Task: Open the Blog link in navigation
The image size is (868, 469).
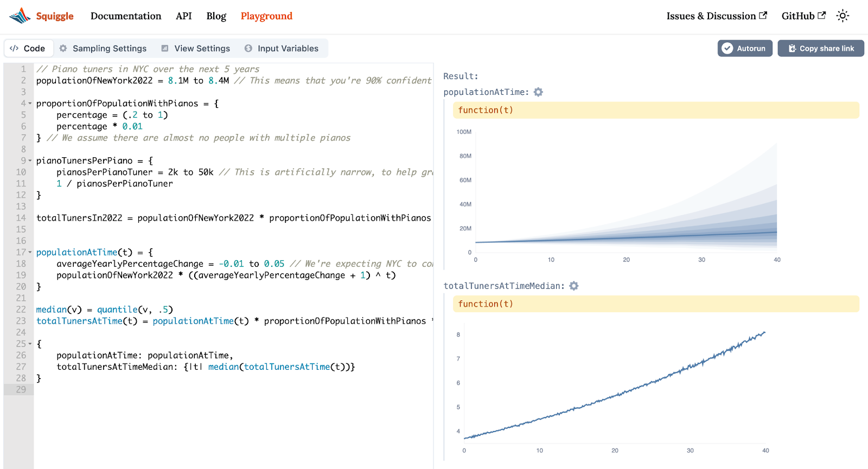Action: [216, 16]
